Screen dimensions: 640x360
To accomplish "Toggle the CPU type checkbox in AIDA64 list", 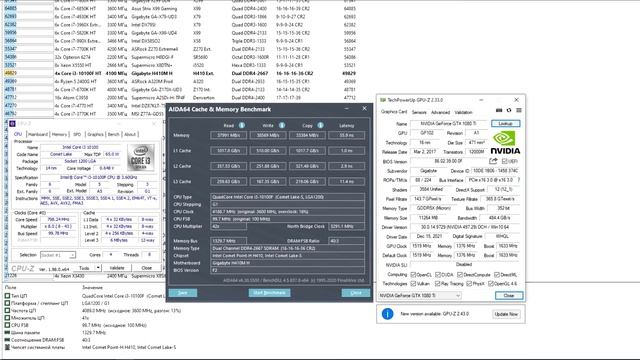I will click(7, 296).
